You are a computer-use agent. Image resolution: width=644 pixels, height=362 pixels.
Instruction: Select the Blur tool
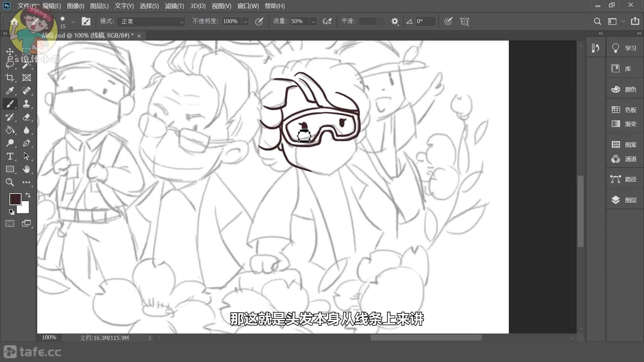[x=26, y=130]
